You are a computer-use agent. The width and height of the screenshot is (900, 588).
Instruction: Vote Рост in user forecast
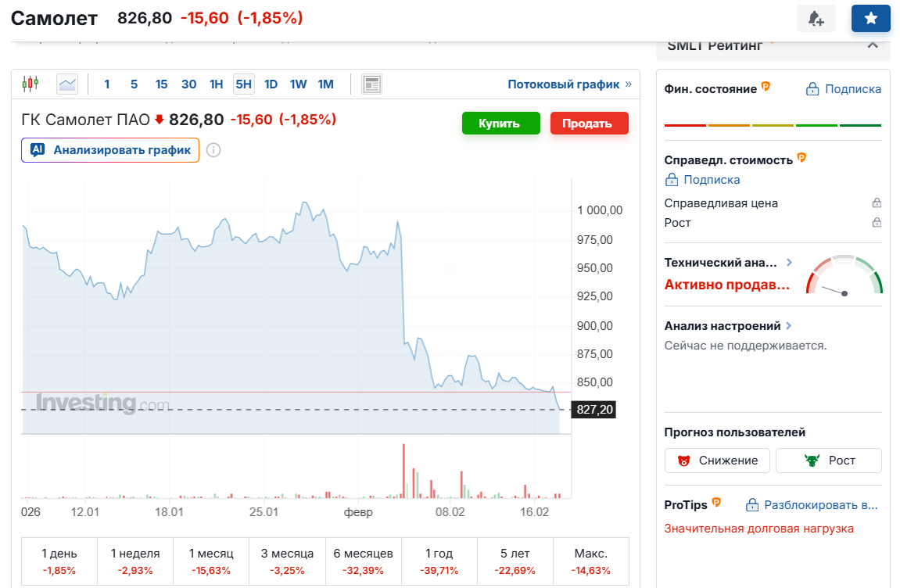click(829, 461)
